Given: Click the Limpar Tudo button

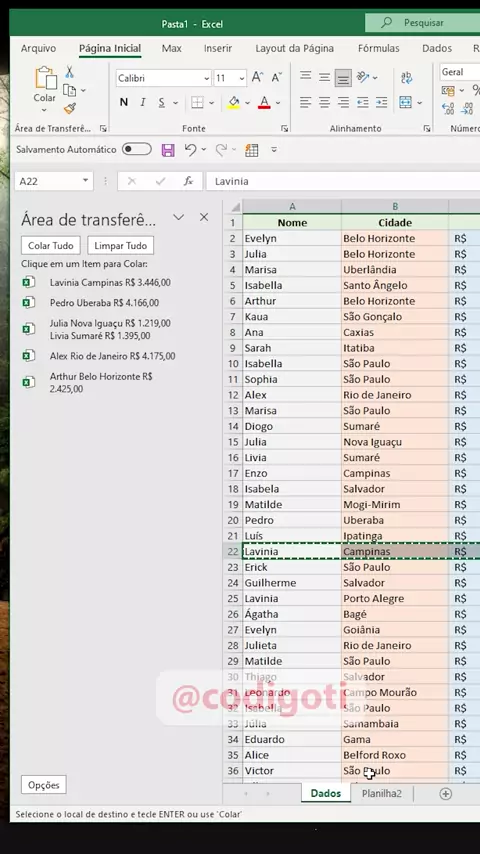Looking at the screenshot, I should pyautogui.click(x=120, y=246).
